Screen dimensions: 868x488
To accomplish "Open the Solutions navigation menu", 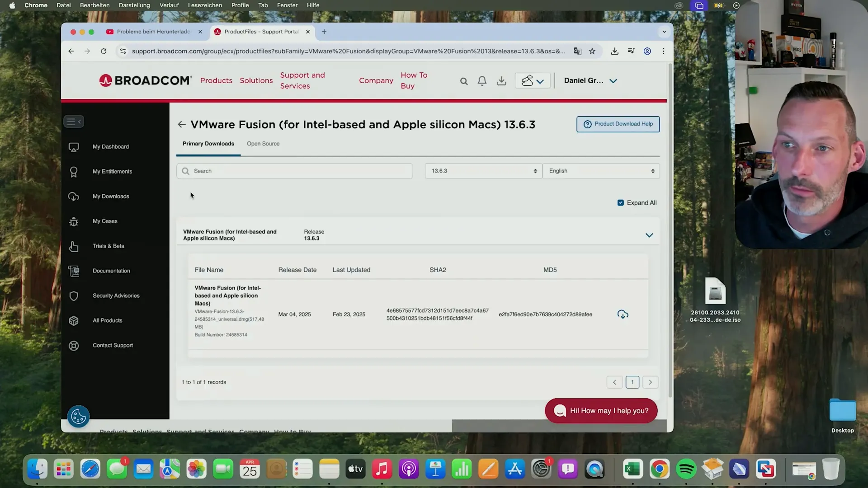I will (x=256, y=80).
